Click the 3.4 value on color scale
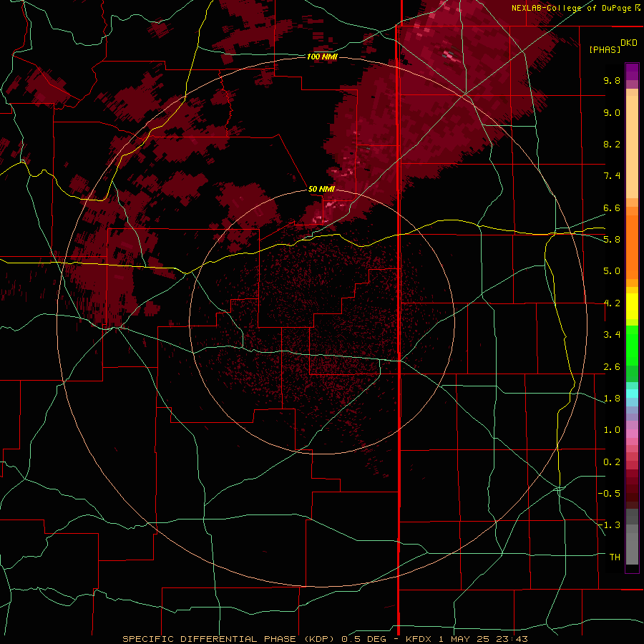Viewport: 644px width, 644px height. tap(612, 335)
